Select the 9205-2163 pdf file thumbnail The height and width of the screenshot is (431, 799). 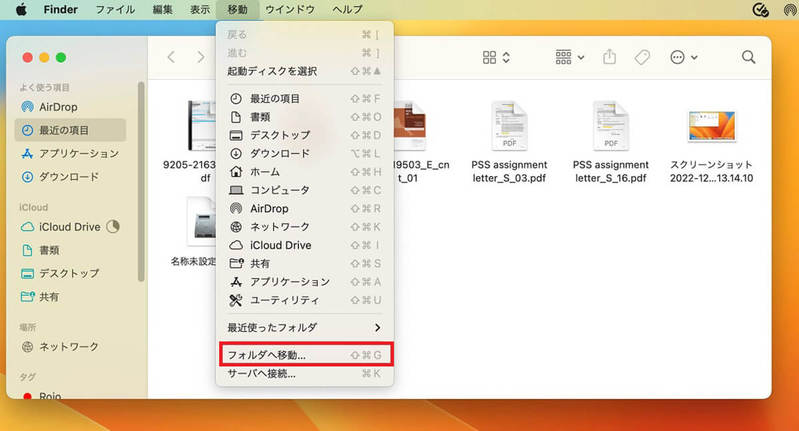click(x=202, y=126)
